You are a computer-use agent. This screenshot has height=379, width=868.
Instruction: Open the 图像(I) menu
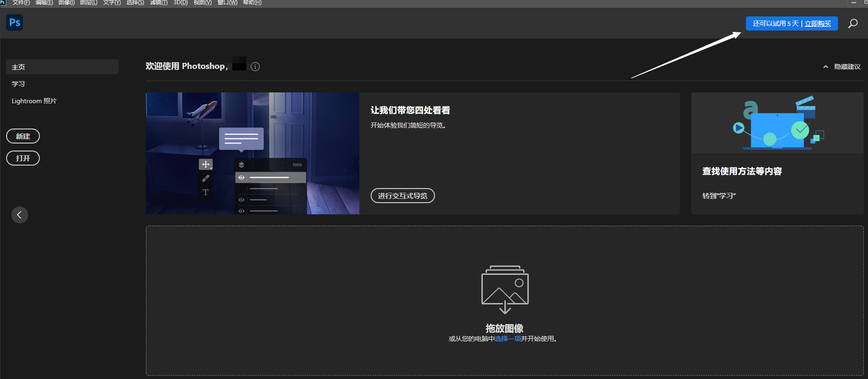tap(66, 3)
